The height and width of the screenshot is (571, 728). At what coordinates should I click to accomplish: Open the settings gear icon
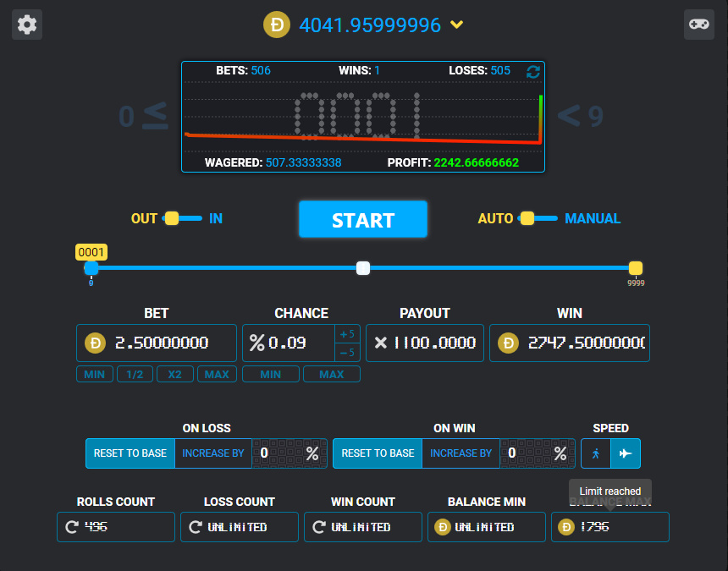pos(27,25)
